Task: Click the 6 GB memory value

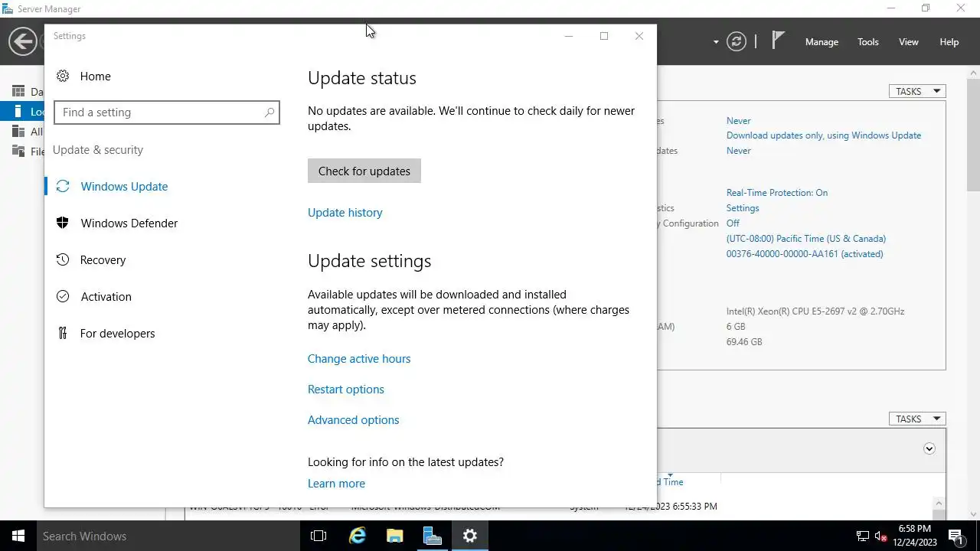Action: 736,327
